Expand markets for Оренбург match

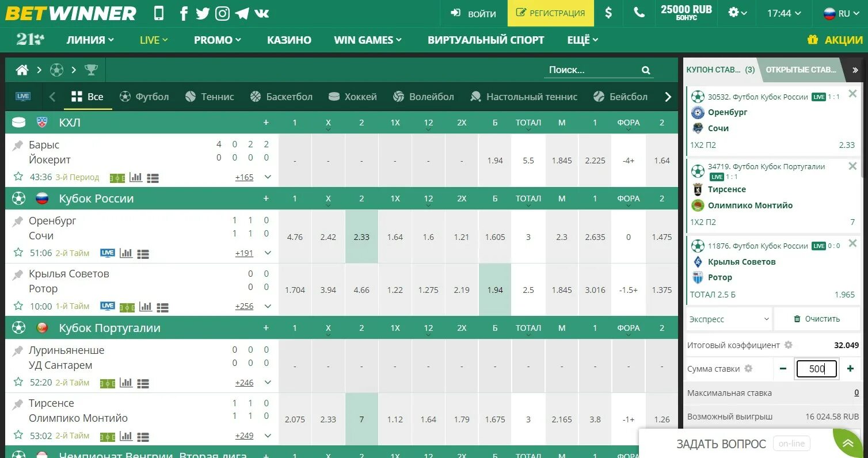click(268, 253)
